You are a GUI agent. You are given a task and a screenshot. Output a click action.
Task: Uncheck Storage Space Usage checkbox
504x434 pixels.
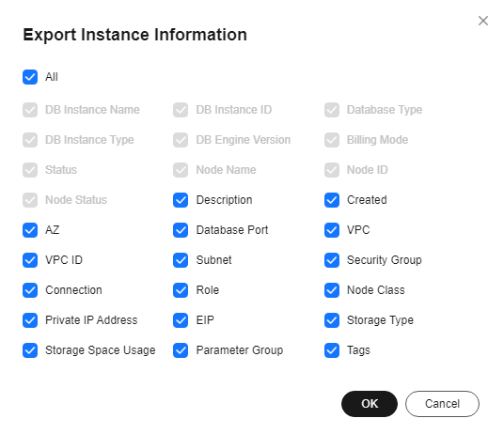[30, 350]
